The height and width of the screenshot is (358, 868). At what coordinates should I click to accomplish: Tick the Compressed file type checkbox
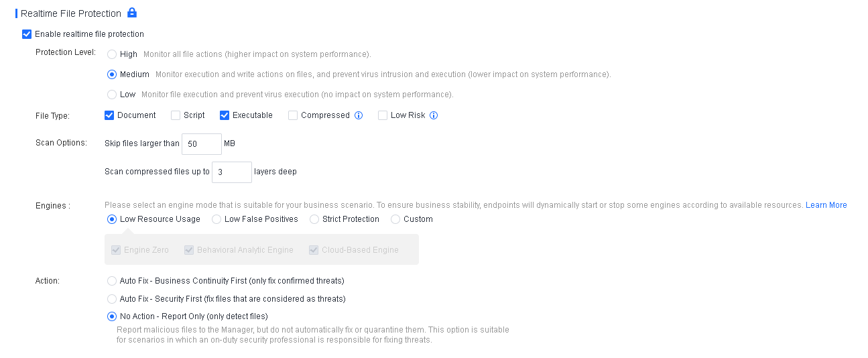coord(293,115)
